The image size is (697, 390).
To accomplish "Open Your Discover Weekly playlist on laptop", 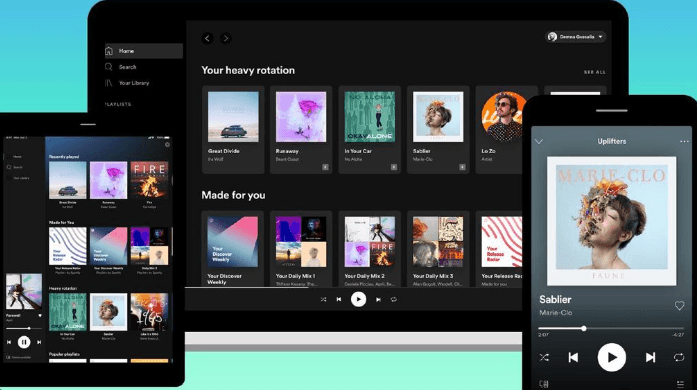I will 233,249.
